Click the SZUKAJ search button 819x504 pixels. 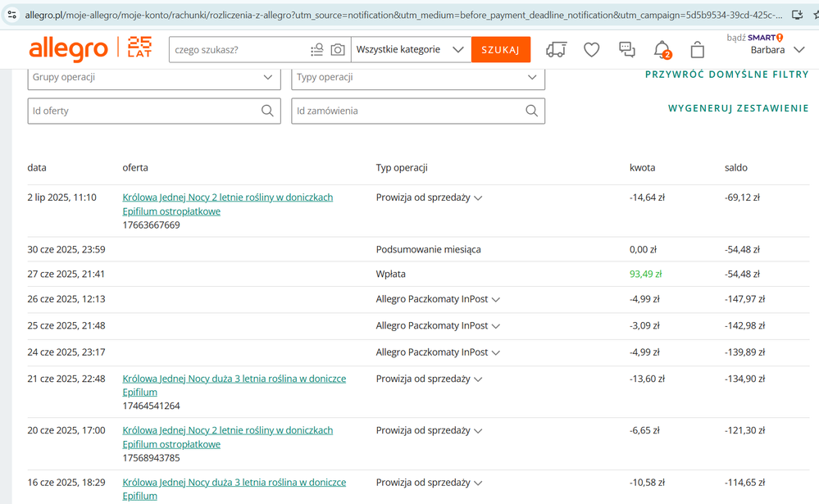click(x=500, y=50)
